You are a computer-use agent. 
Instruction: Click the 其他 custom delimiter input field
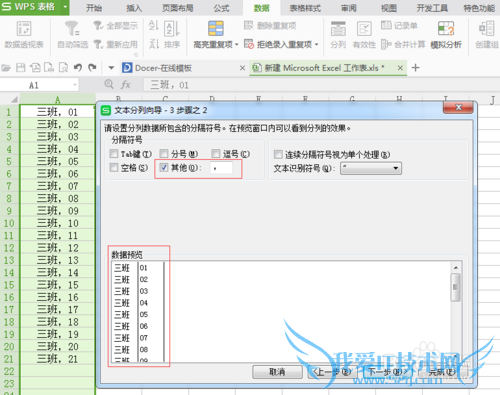tap(222, 168)
